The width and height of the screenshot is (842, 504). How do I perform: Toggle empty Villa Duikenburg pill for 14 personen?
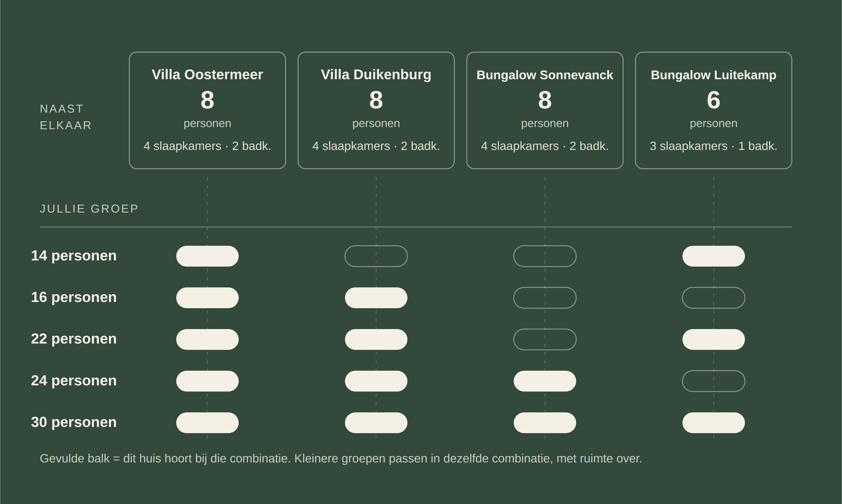(376, 256)
